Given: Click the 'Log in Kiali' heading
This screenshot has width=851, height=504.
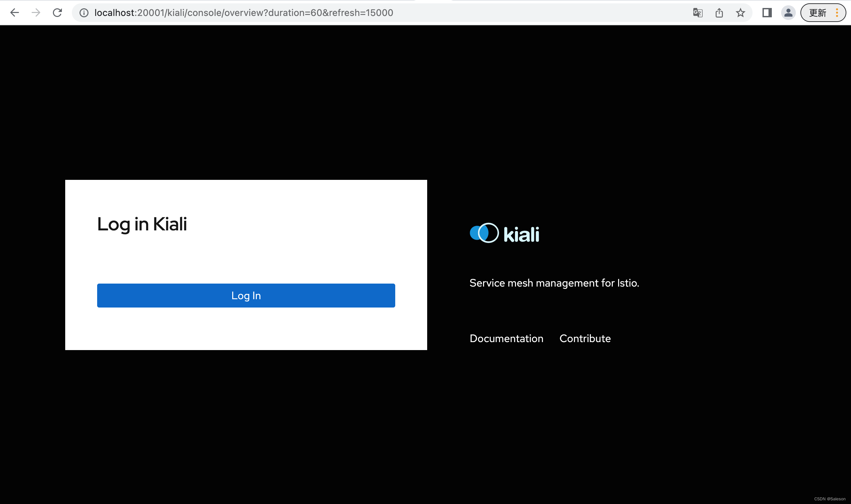Looking at the screenshot, I should click(x=142, y=224).
